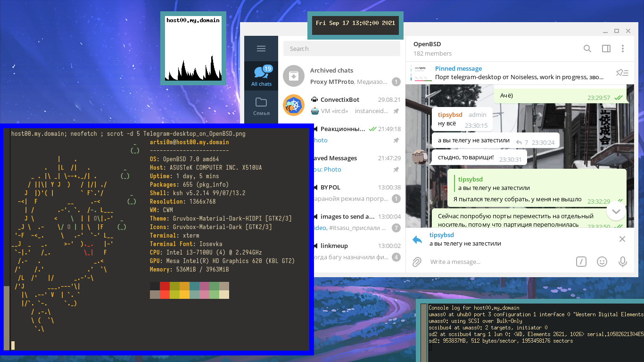Viewport: 644px width, 362px height.
Task: Click the xload host00.my.domain graph window
Action: [193, 49]
